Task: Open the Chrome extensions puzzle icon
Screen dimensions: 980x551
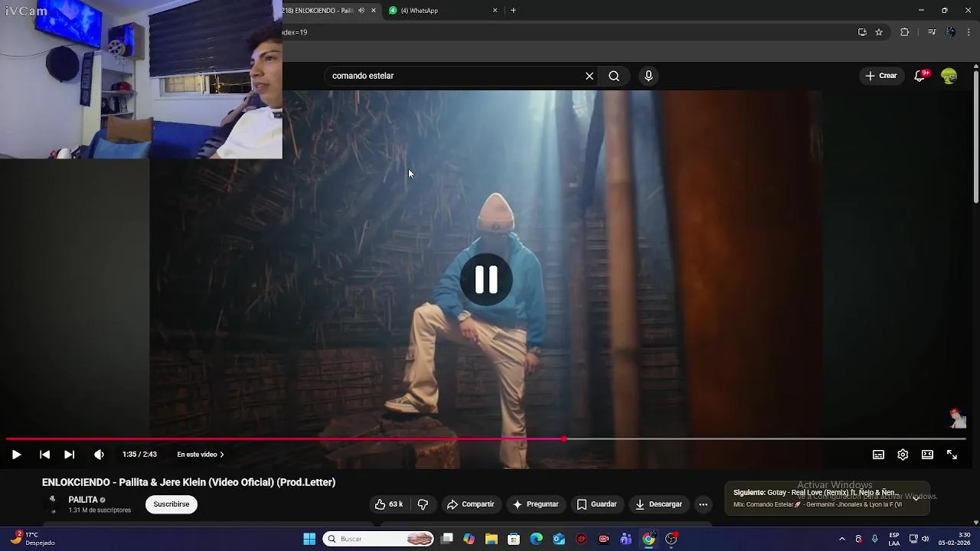Action: pyautogui.click(x=905, y=32)
